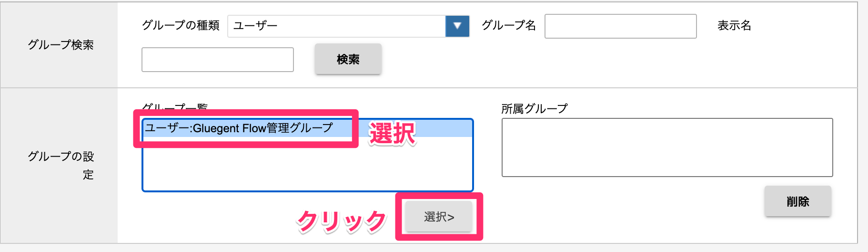
Task: Focus the グループ名 text field
Action: pos(620,26)
